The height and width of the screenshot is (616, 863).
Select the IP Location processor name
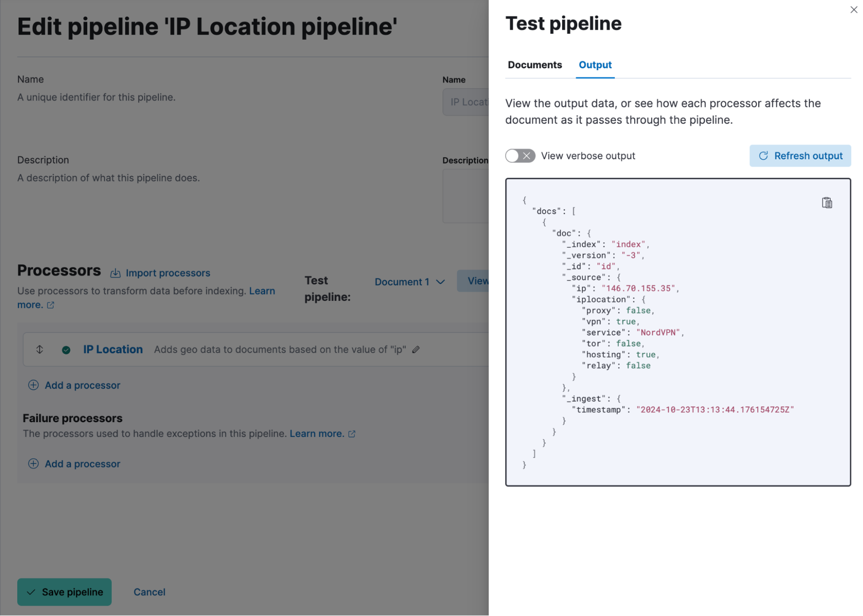[x=113, y=349]
